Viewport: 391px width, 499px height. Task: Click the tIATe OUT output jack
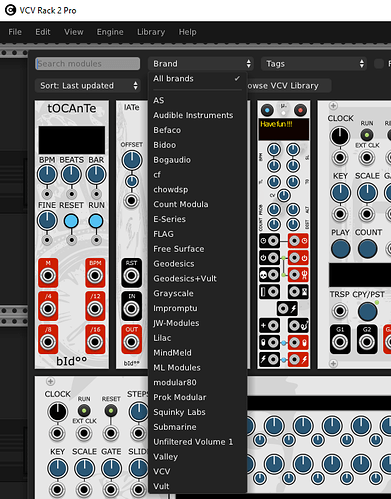point(131,342)
